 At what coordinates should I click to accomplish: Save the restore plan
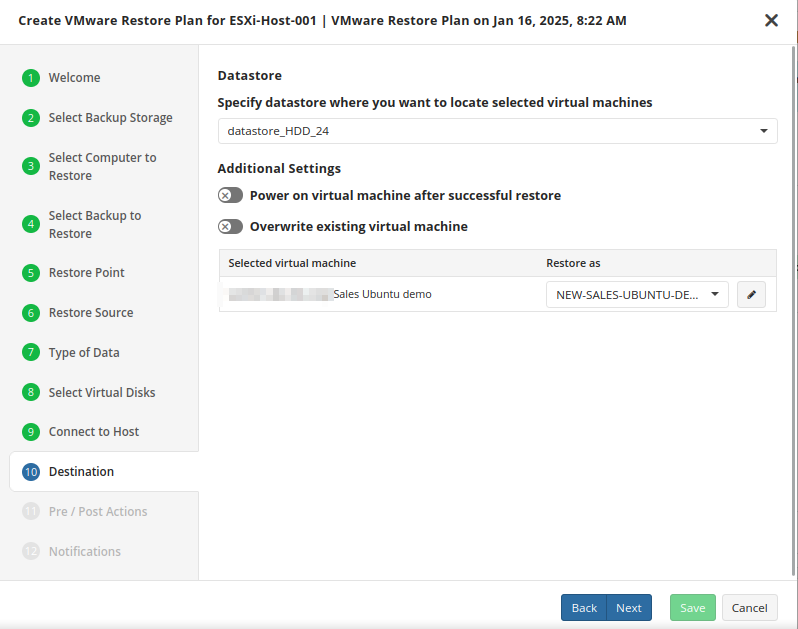(x=693, y=608)
